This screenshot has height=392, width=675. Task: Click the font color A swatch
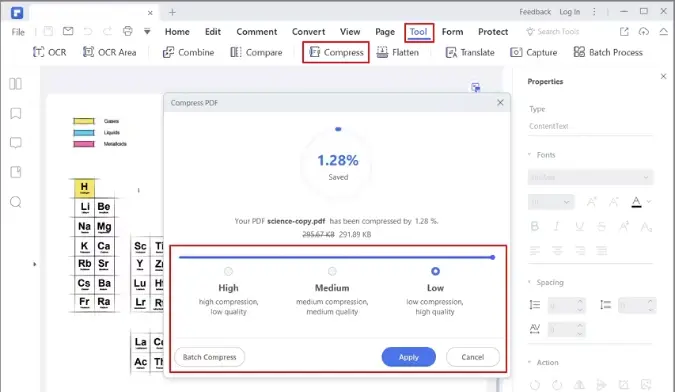[636, 202]
